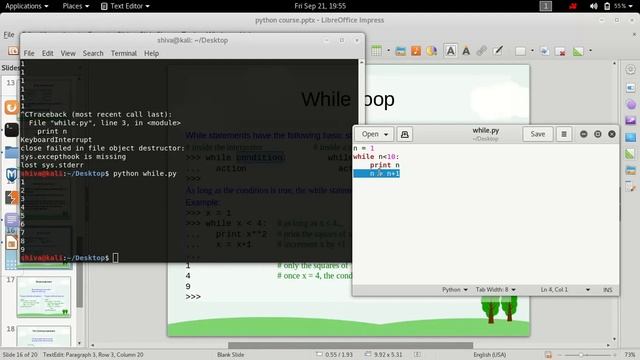The height and width of the screenshot is (360, 640).
Task: Open gedit hamburger menu
Action: (x=564, y=134)
